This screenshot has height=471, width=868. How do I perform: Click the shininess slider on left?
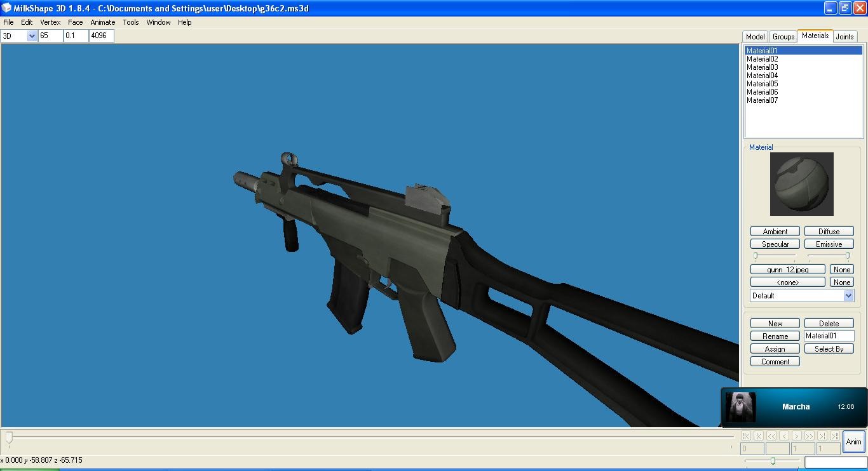[775, 256]
